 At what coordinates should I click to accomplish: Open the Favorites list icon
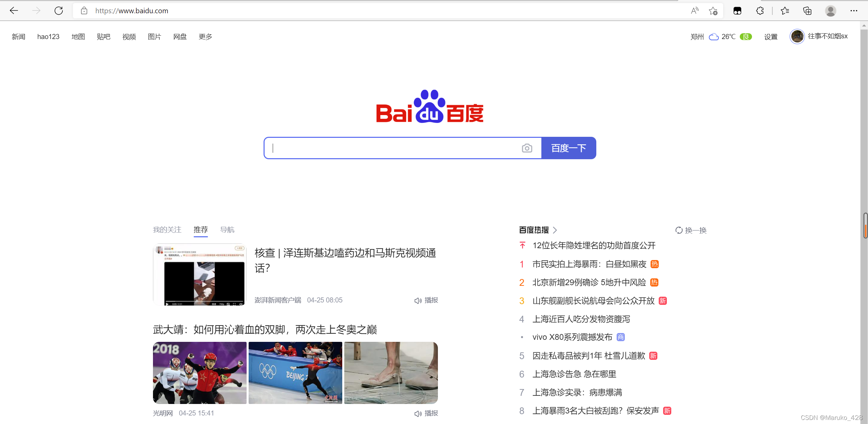tap(785, 11)
